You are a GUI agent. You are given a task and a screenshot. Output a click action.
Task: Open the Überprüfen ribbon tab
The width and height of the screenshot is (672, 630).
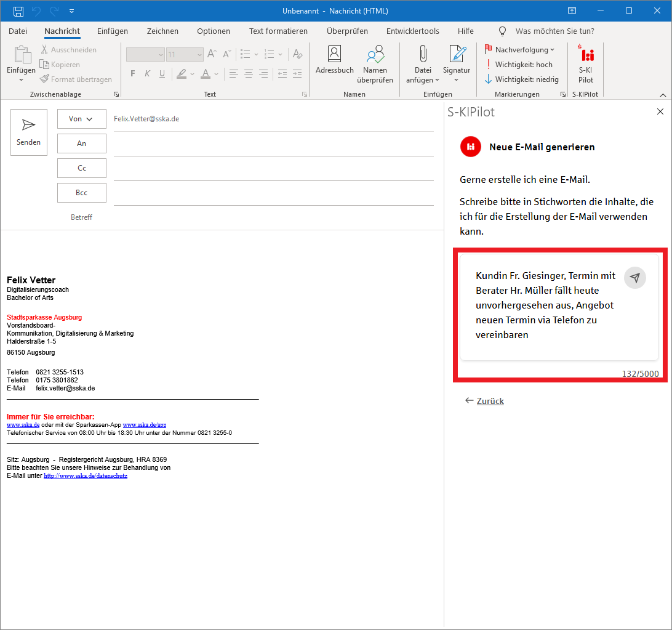click(x=347, y=31)
